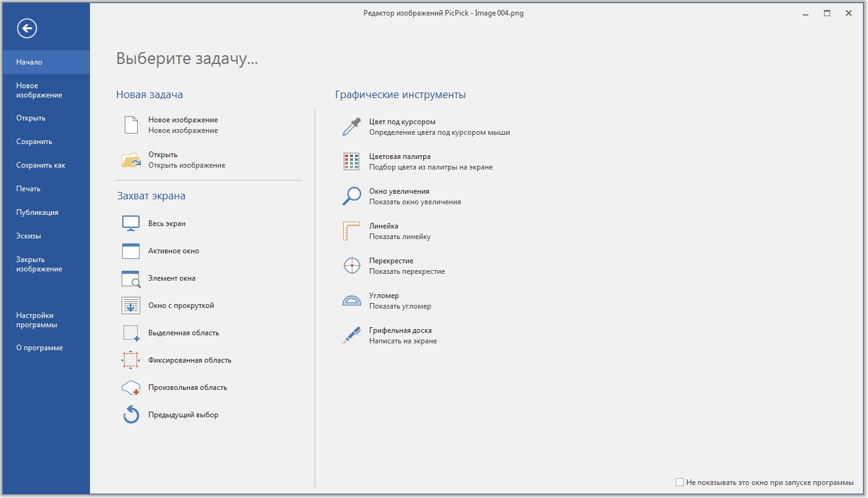Open the protractor tool icon

[352, 301]
